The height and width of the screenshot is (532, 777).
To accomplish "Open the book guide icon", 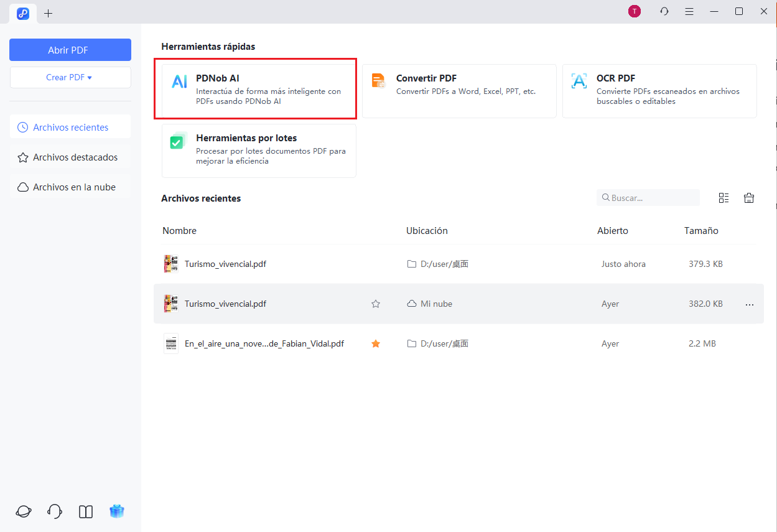I will (x=86, y=511).
